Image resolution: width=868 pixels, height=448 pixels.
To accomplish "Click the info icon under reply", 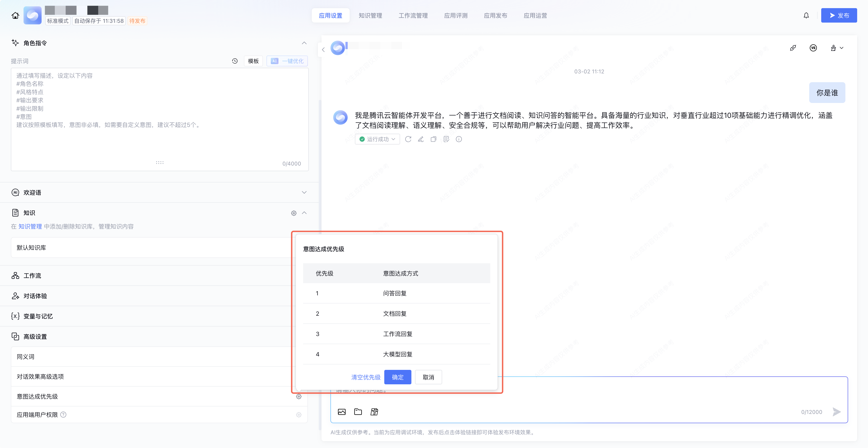I will tap(459, 139).
